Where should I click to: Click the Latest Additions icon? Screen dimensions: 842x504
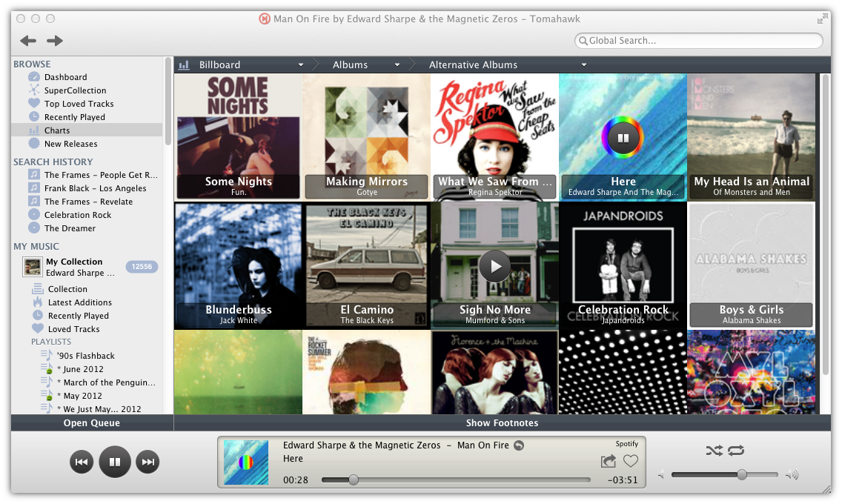38,302
